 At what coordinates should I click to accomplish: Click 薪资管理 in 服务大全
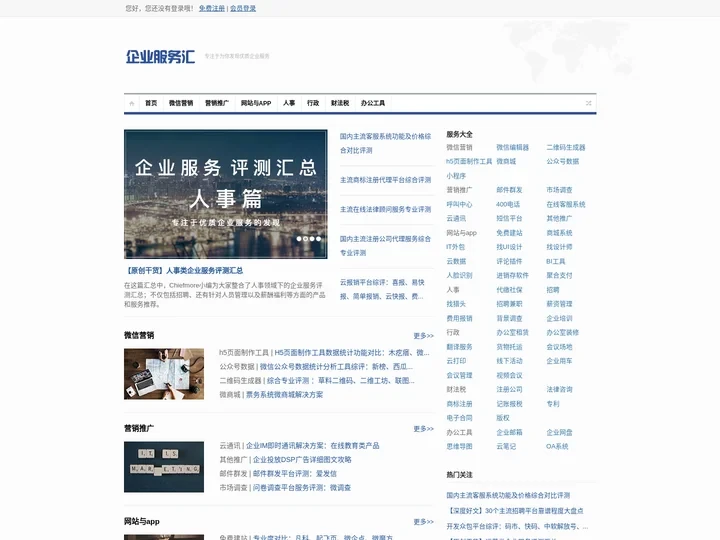click(559, 304)
